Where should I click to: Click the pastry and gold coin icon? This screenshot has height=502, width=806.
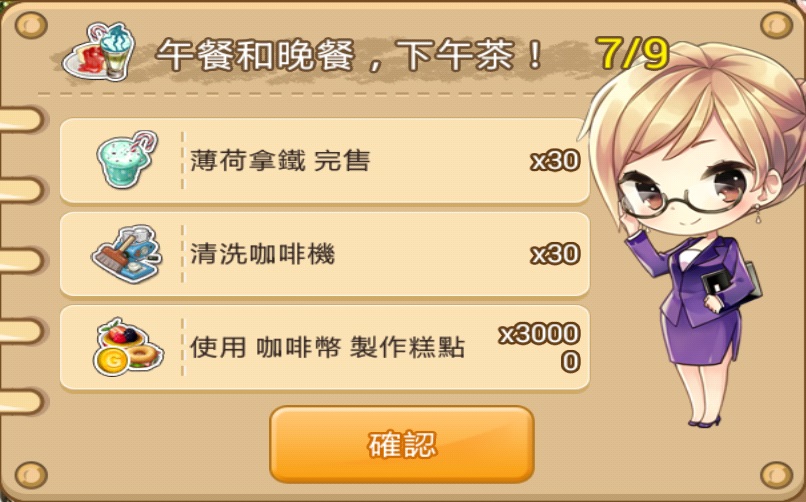tap(128, 347)
